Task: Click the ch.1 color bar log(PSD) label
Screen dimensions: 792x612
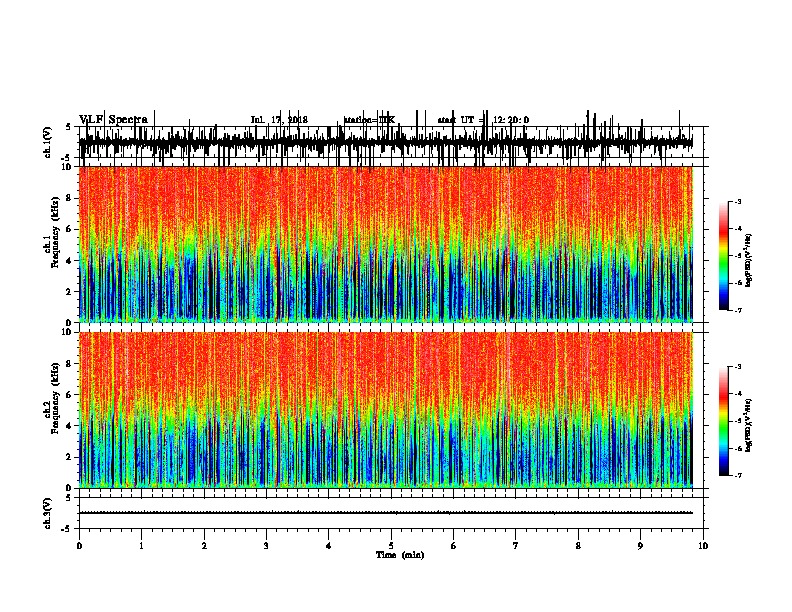Action: tap(748, 260)
